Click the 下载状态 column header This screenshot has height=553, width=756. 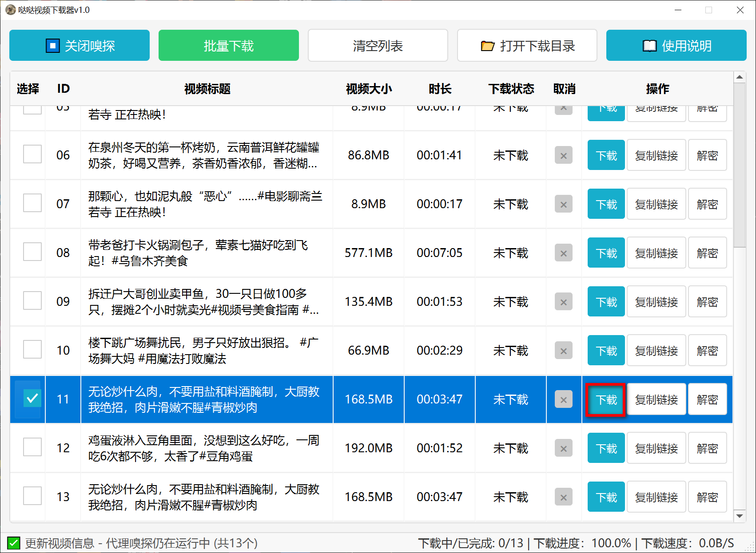pyautogui.click(x=511, y=89)
